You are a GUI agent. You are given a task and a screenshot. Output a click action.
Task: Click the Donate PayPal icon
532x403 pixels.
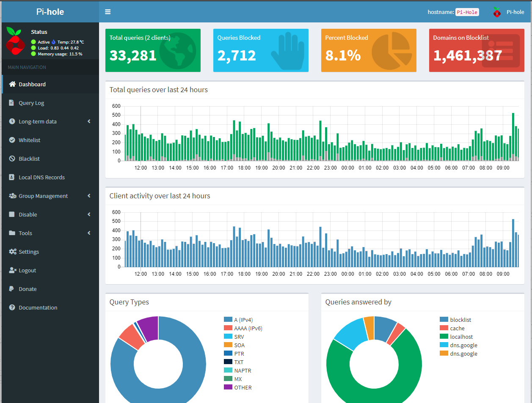coord(12,289)
